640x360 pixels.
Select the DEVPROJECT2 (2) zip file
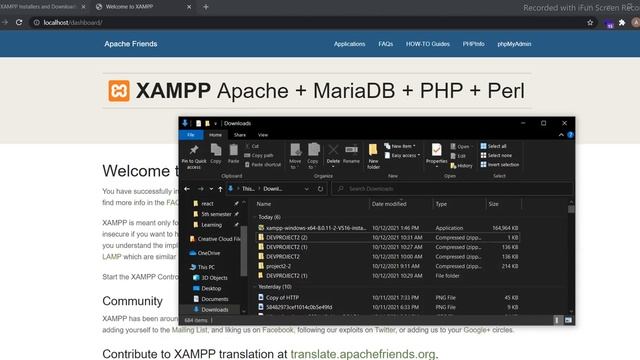(388, 237)
